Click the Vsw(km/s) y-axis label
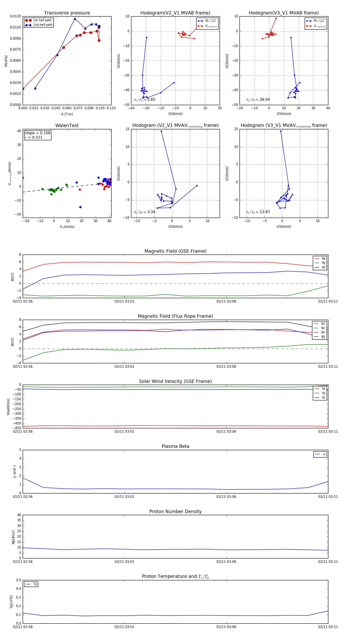351x644 pixels. coord(8,407)
